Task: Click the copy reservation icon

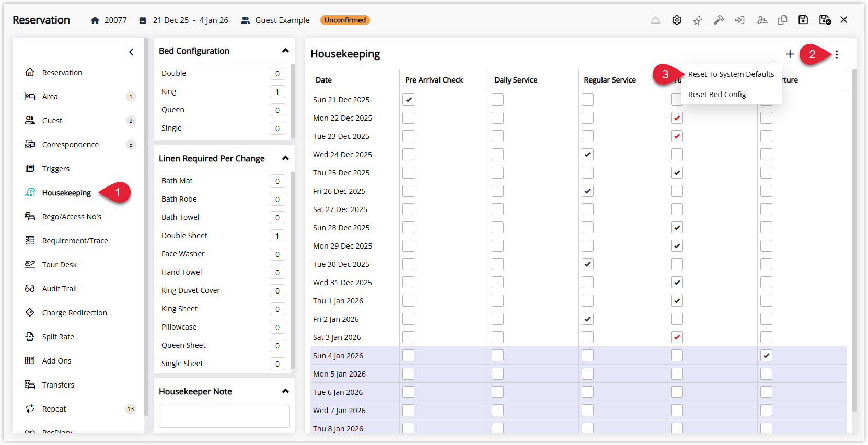Action: [x=782, y=20]
